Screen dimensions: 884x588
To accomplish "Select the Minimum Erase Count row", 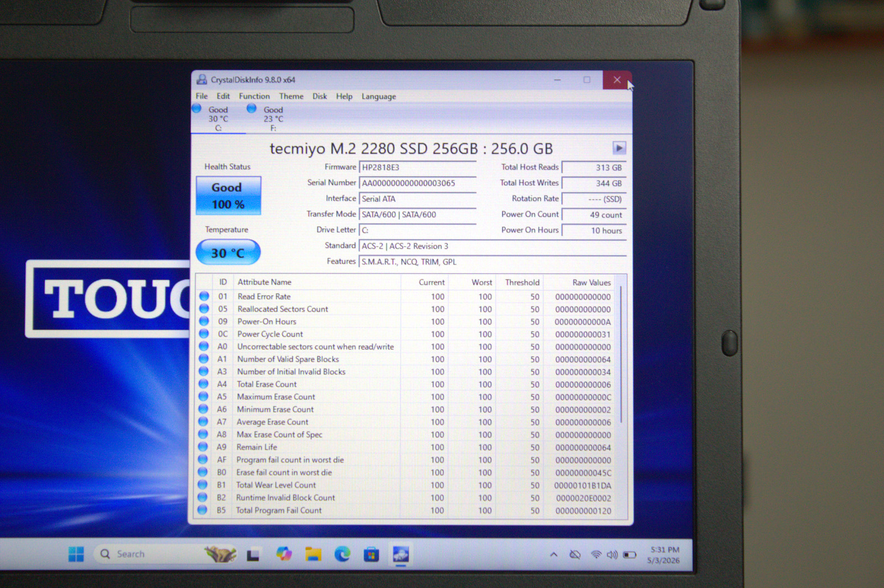I will coord(406,410).
